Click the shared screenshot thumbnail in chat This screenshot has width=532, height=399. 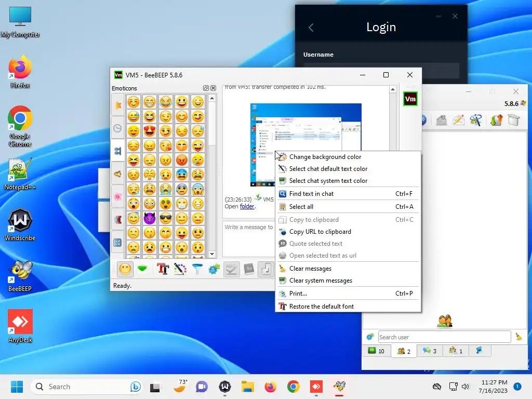pyautogui.click(x=305, y=145)
